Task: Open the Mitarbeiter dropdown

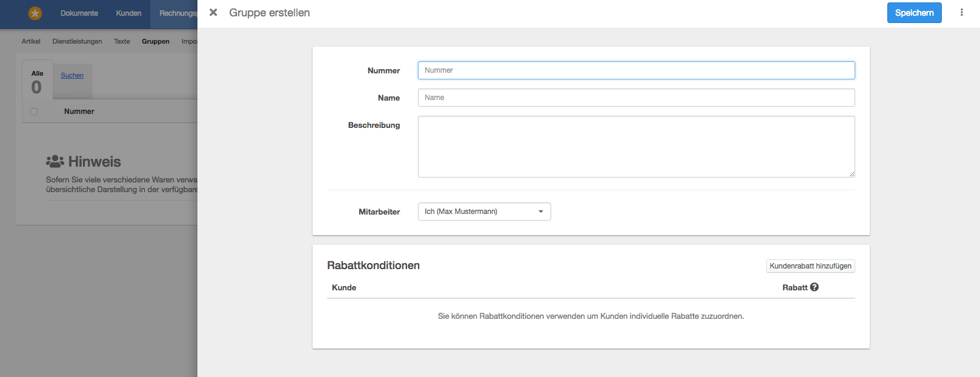Action: click(484, 212)
